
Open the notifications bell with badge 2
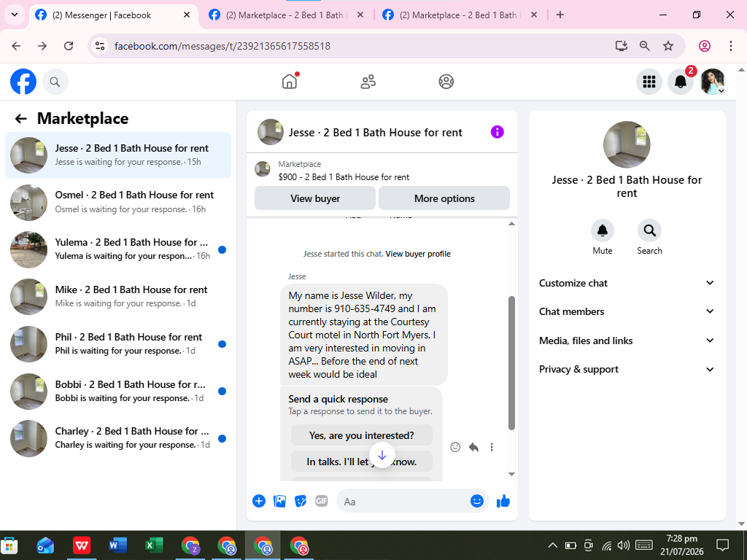tap(681, 82)
